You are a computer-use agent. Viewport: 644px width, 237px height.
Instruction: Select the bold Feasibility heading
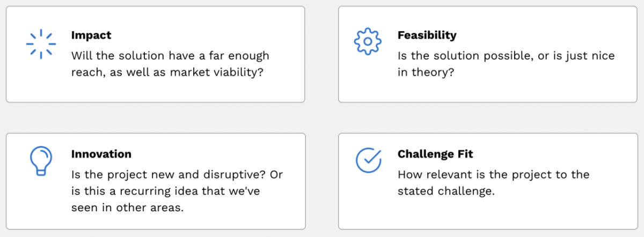tap(427, 35)
